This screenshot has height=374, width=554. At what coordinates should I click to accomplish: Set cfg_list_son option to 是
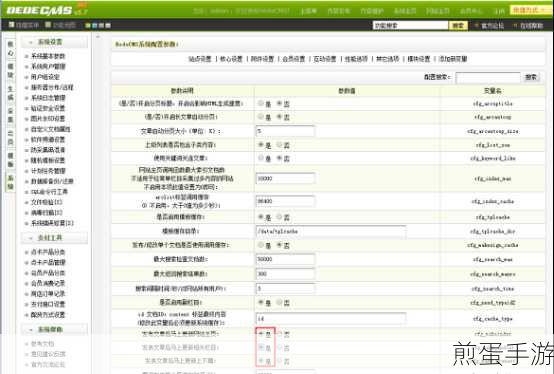click(x=261, y=145)
